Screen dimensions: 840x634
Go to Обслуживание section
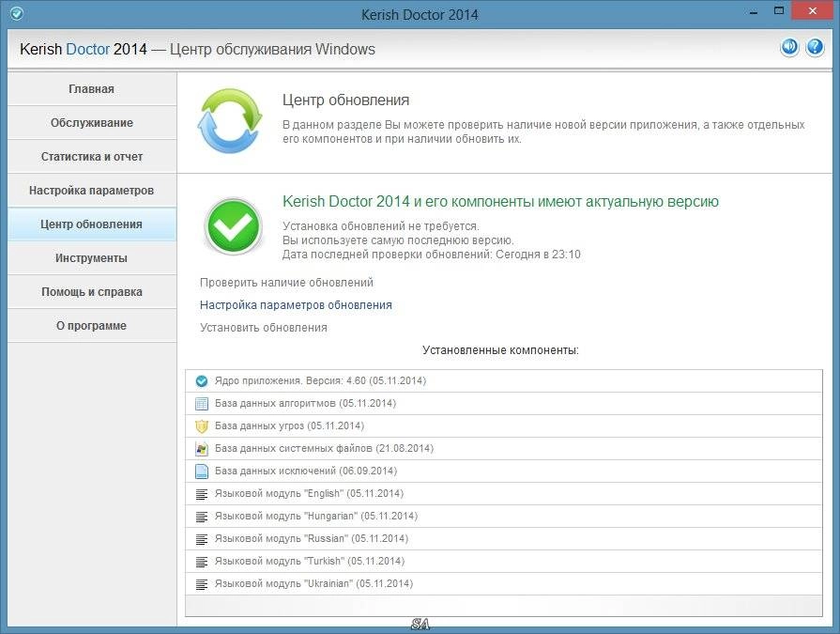pos(92,123)
